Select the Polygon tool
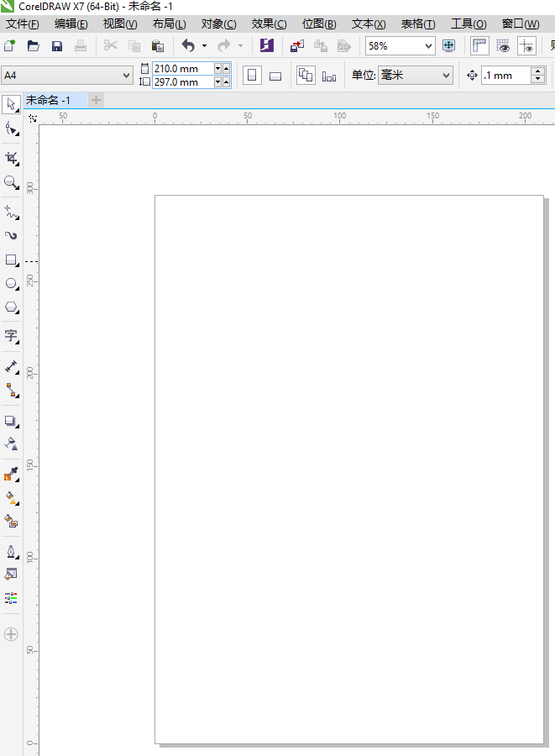 [11, 307]
